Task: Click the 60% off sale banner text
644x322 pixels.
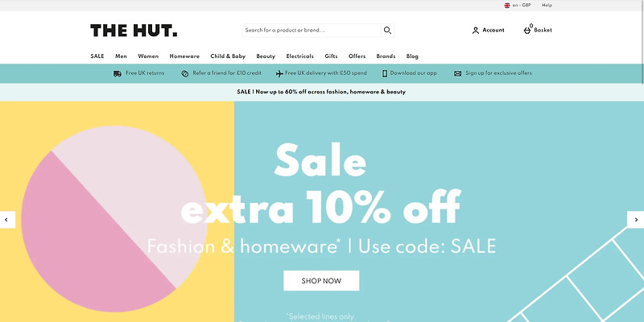Action: coord(321,92)
